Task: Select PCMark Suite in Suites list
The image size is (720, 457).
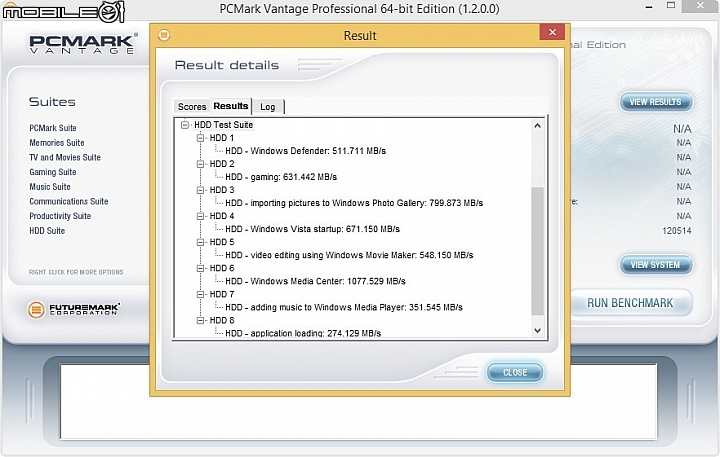Action: (x=53, y=128)
